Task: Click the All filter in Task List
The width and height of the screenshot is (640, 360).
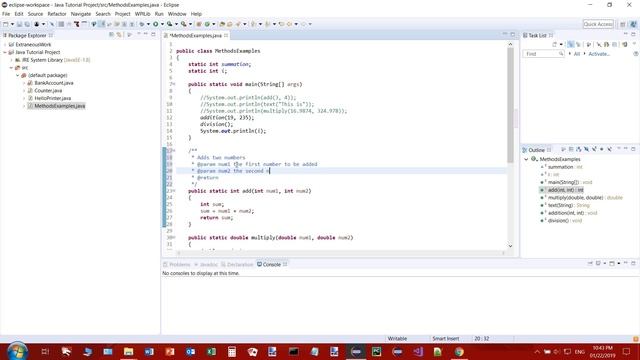Action: tap(577, 54)
